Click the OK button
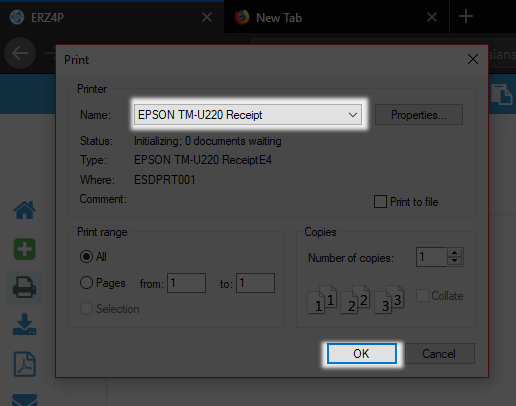Screen dimensions: 516x406 click(x=362, y=353)
